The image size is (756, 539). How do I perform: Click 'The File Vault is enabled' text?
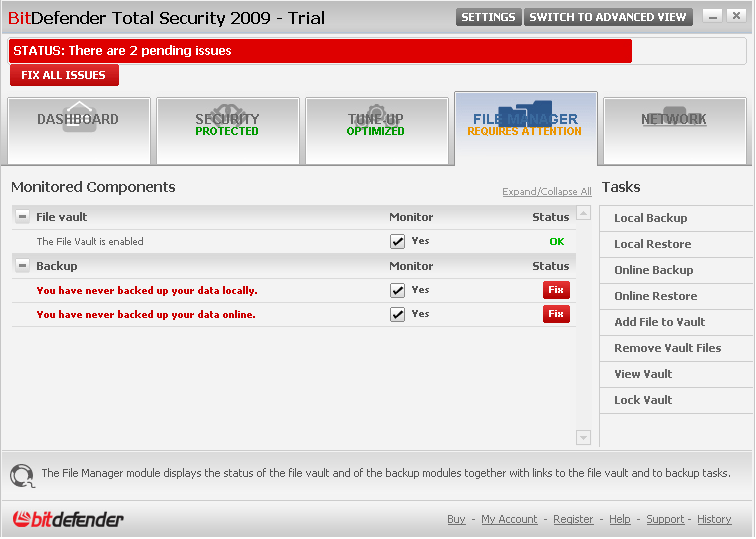[x=90, y=242]
